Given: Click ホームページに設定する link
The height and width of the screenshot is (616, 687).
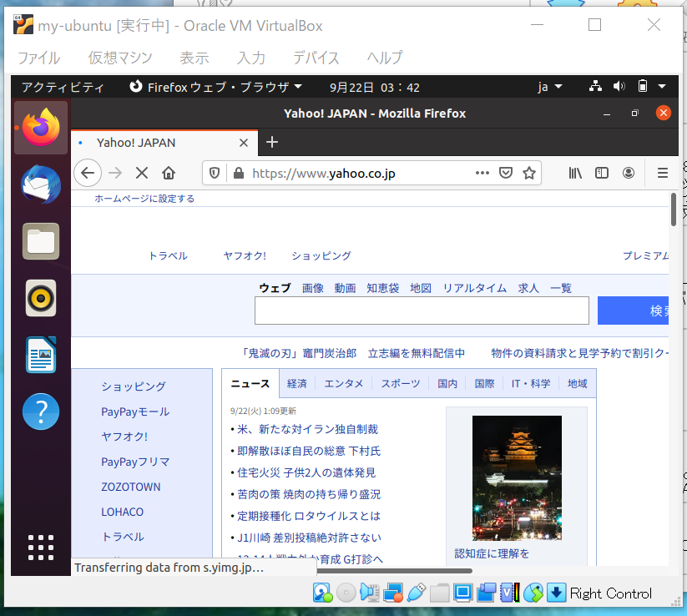Looking at the screenshot, I should tap(144, 199).
